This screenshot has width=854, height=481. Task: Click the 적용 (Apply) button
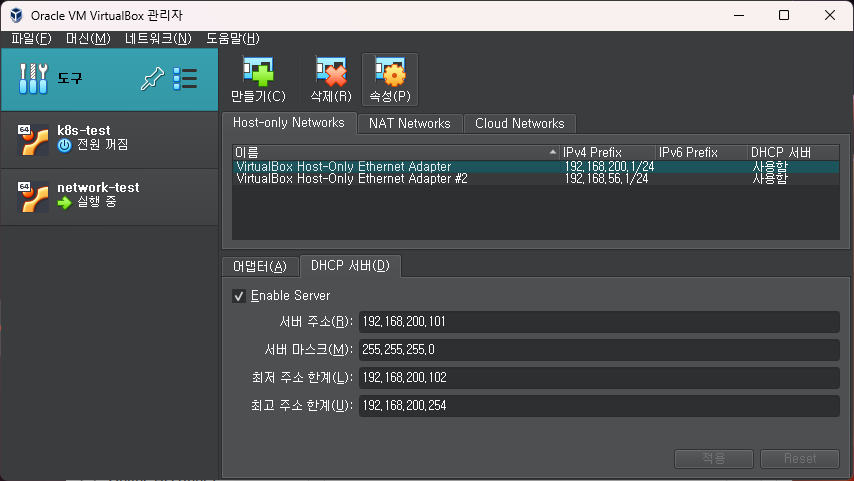point(713,459)
